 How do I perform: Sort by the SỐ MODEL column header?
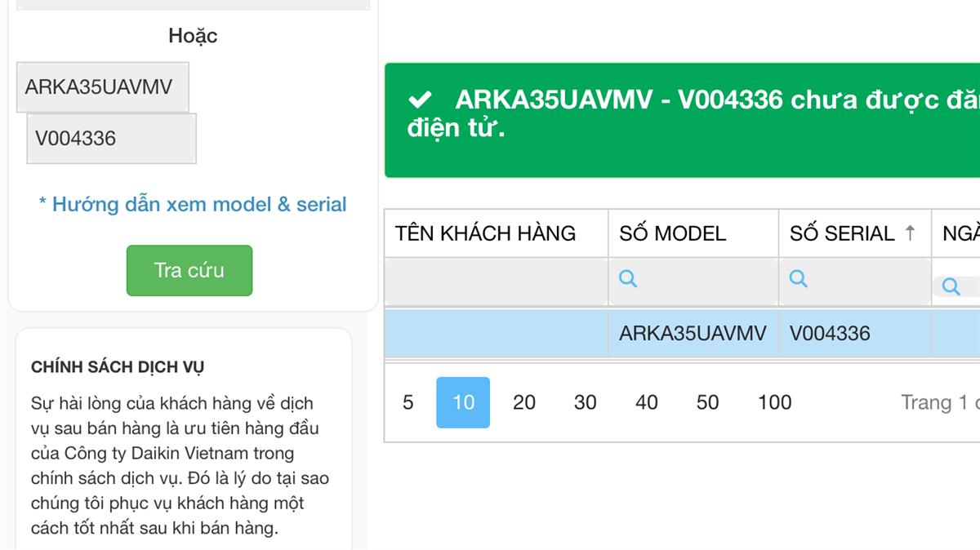[x=673, y=233]
